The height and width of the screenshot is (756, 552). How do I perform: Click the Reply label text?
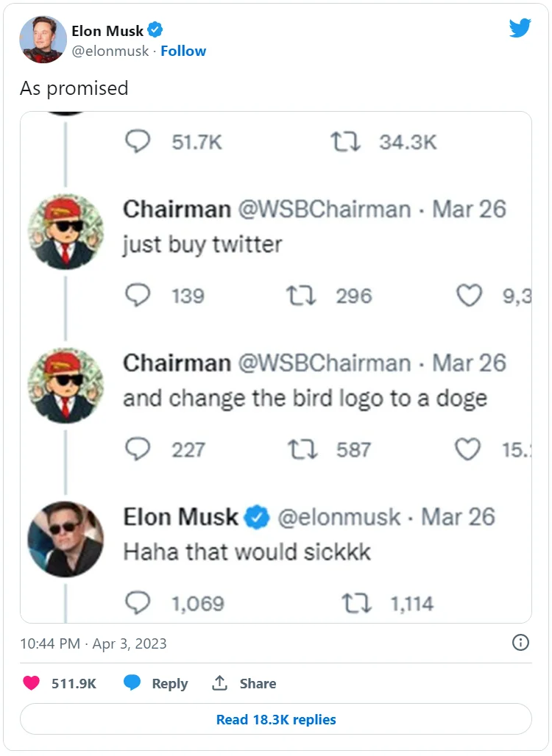point(170,683)
